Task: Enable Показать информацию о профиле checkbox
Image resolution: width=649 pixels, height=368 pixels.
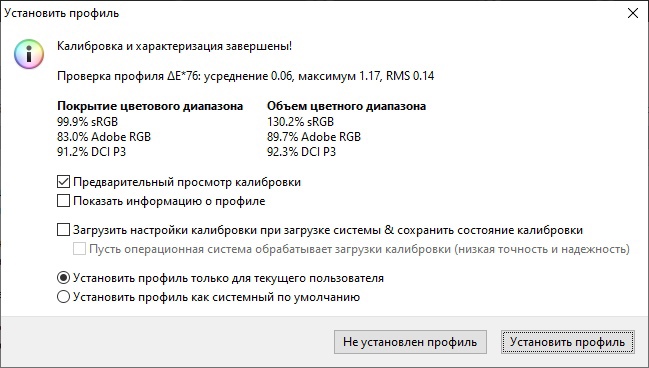Action: tap(63, 201)
